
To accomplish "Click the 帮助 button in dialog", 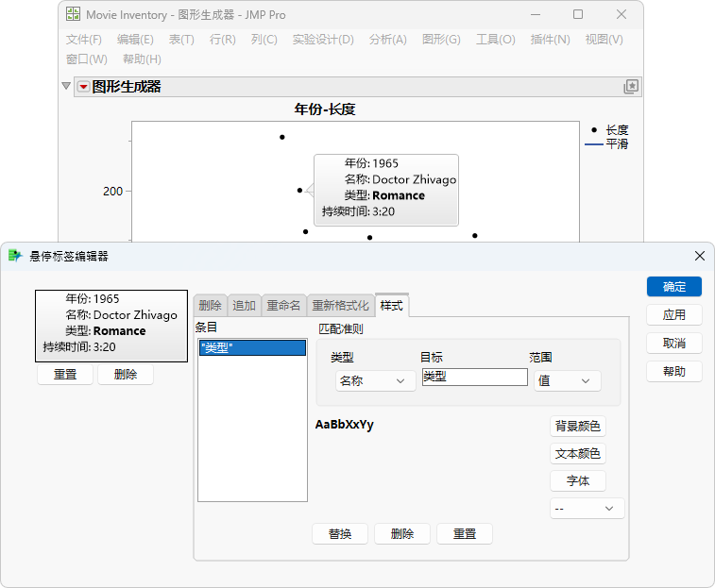I will pos(674,372).
